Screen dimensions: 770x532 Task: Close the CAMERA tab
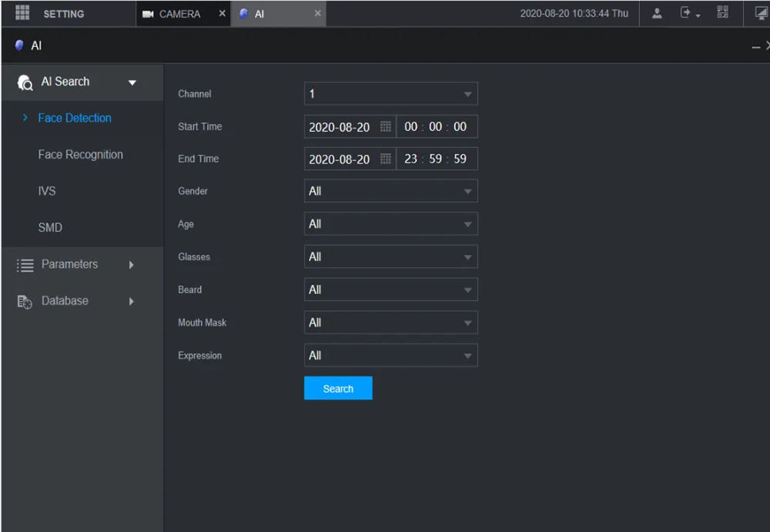[222, 13]
